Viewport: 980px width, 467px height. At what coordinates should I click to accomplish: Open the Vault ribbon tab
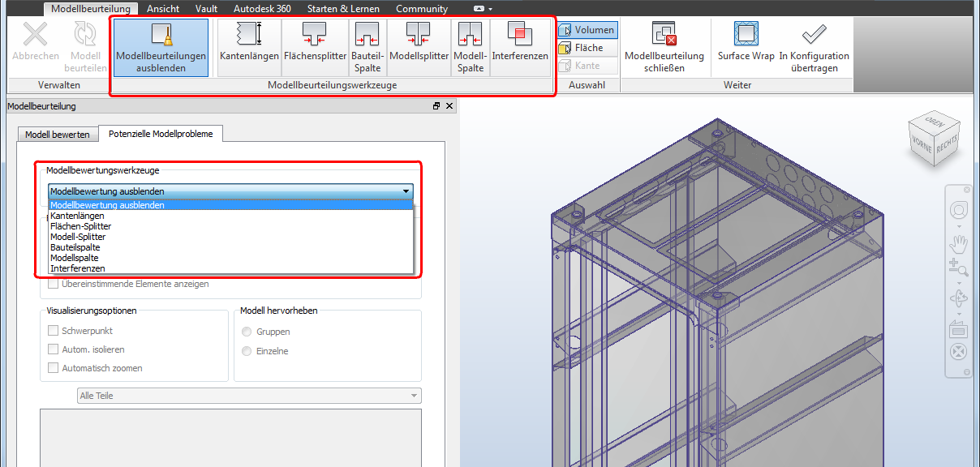pyautogui.click(x=206, y=9)
